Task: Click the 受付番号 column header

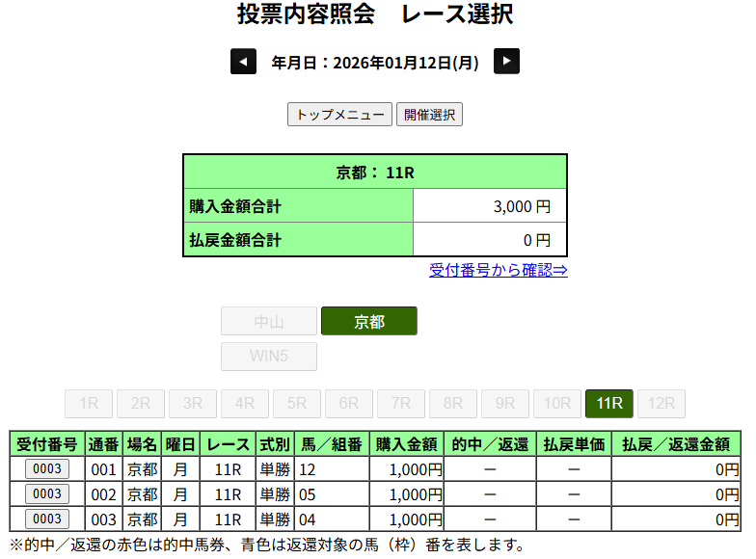Action: coord(47,444)
